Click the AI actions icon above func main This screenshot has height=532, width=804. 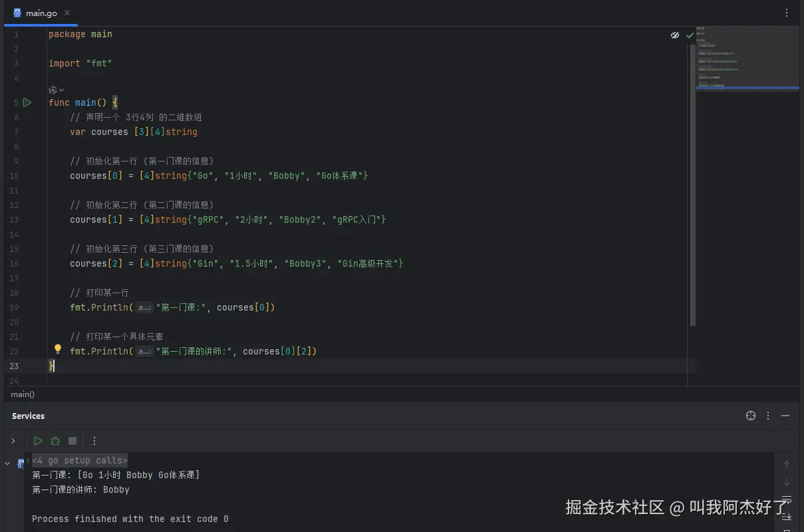[53, 90]
